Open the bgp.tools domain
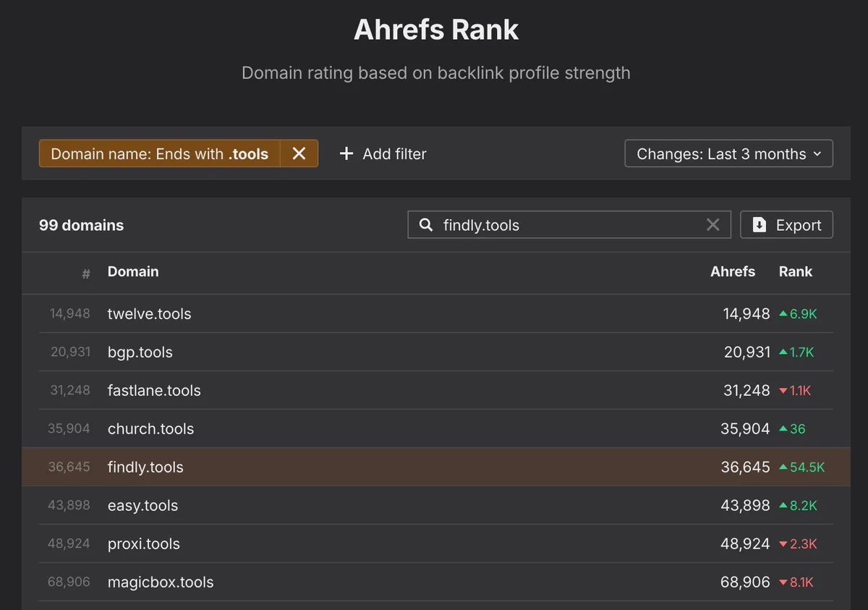 click(140, 352)
